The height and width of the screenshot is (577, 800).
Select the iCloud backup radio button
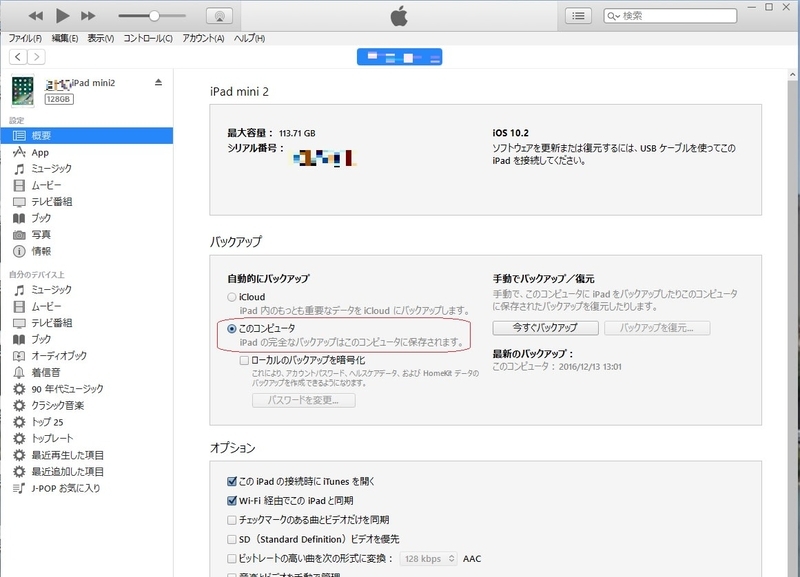pos(232,297)
